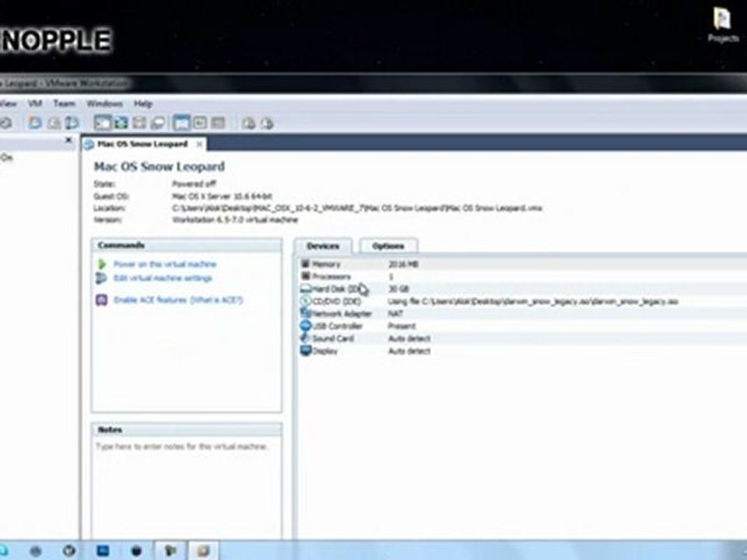The width and height of the screenshot is (747, 560).
Task: Select the CD/DVD (IDE) row label
Action: click(337, 301)
